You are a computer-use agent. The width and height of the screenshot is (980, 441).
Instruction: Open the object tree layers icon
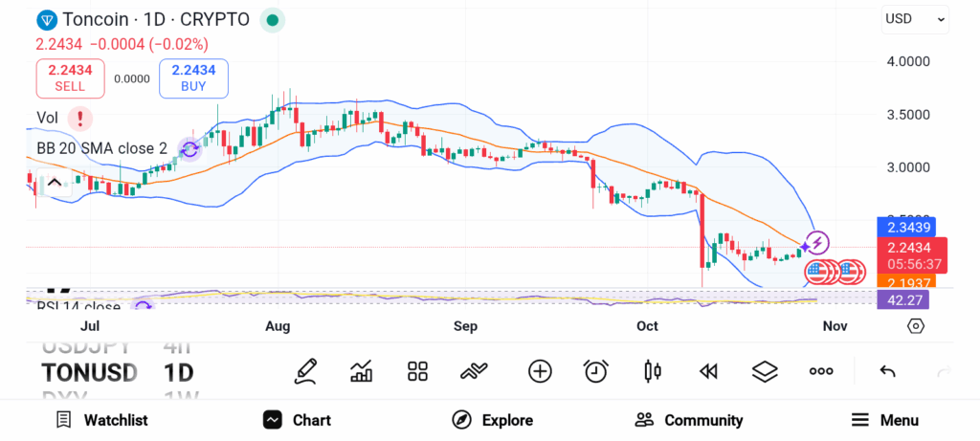pos(765,371)
